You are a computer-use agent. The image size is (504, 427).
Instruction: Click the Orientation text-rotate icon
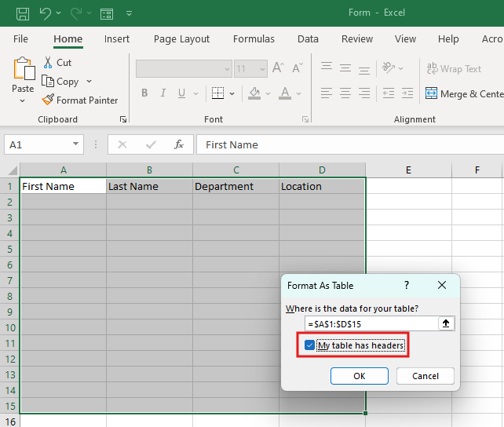(x=389, y=68)
